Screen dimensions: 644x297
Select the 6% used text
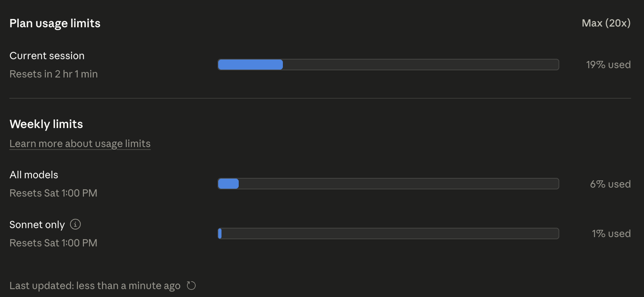[x=610, y=184]
